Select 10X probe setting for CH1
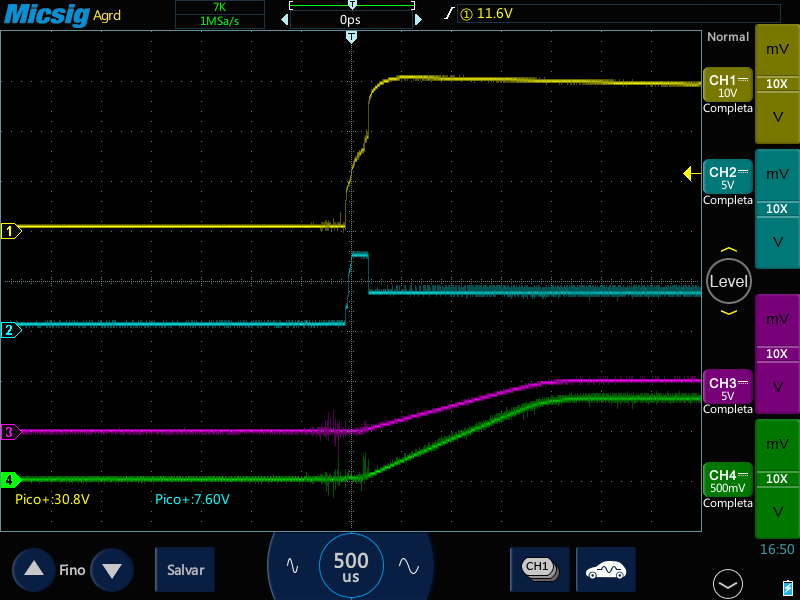The width and height of the screenshot is (800, 600). 777,84
